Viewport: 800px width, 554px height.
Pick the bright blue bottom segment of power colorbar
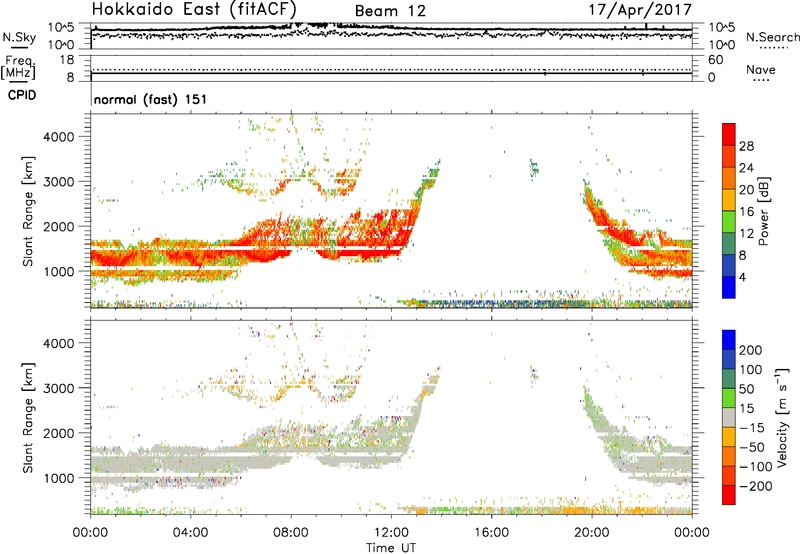pos(729,287)
